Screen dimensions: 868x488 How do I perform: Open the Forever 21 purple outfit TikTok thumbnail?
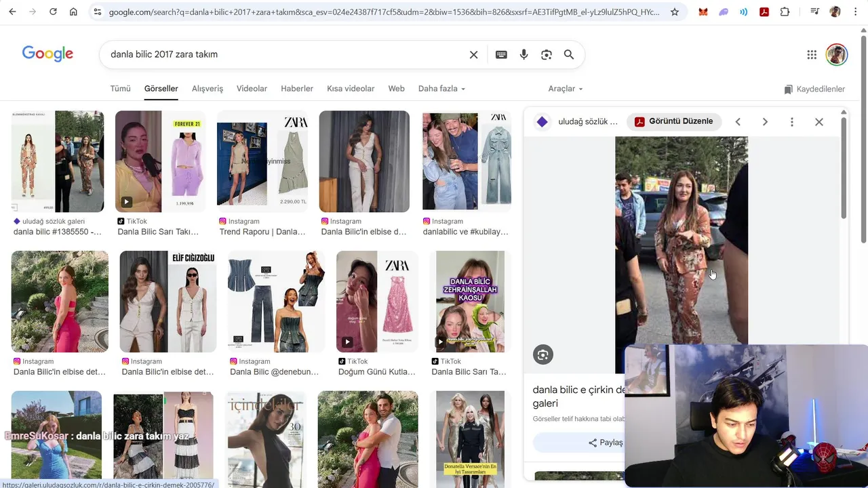tap(160, 161)
